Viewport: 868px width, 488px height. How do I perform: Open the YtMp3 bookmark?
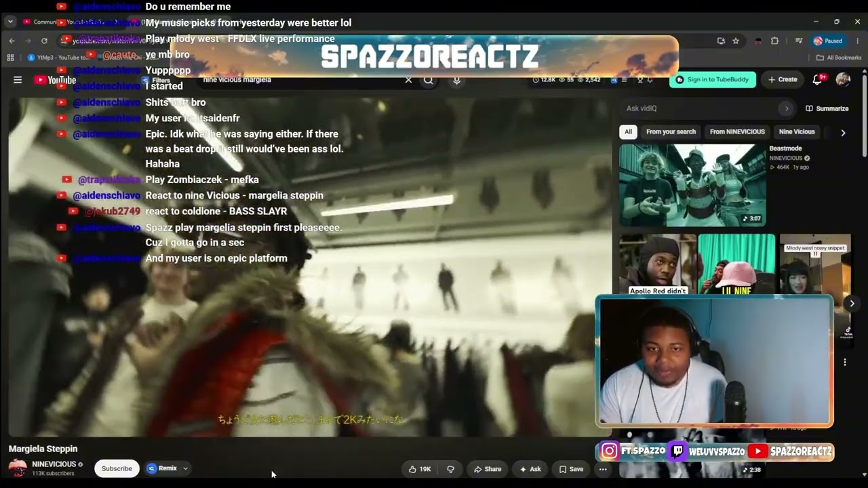(x=58, y=58)
